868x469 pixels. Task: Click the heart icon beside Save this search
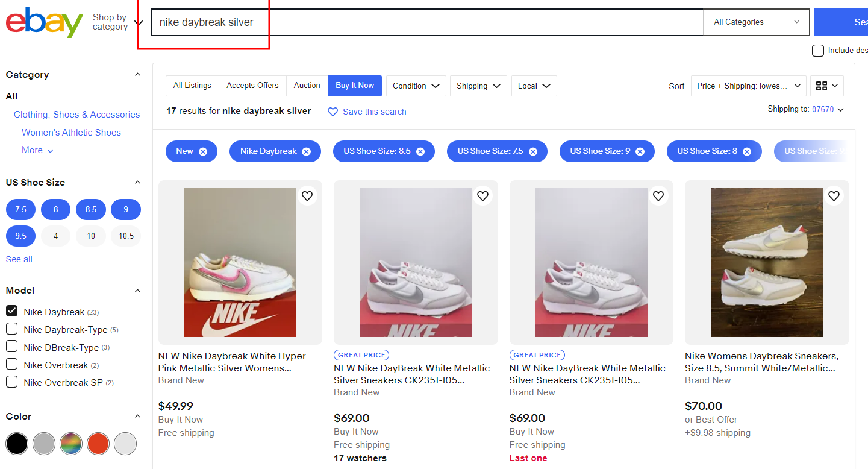coord(333,112)
